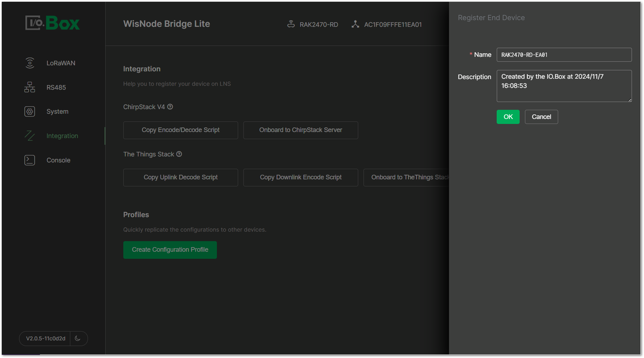This screenshot has height=358, width=644.
Task: Click Onboard to TheThings Stack button
Action: 406,177
